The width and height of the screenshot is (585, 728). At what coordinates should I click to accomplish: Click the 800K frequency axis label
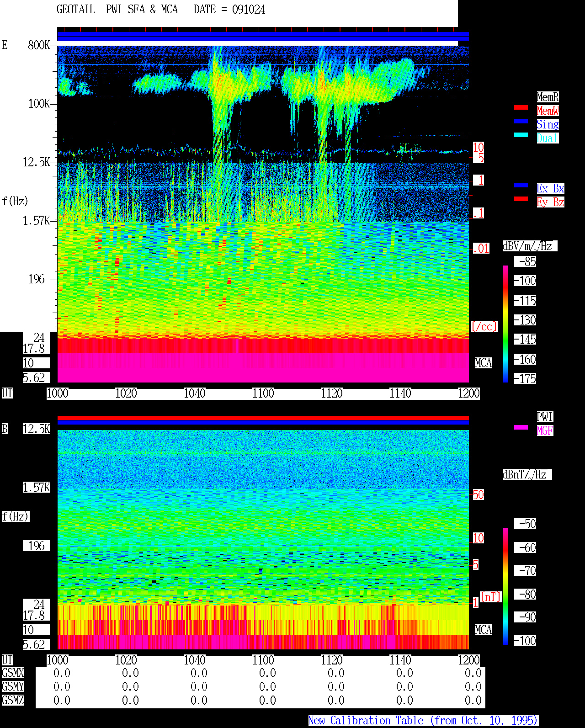[x=39, y=45]
